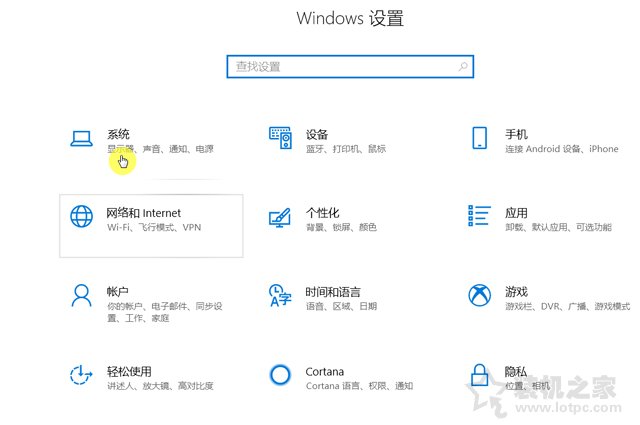640x425 pixels.
Task: Click the padlock icon for 隐私
Action: [x=480, y=375]
